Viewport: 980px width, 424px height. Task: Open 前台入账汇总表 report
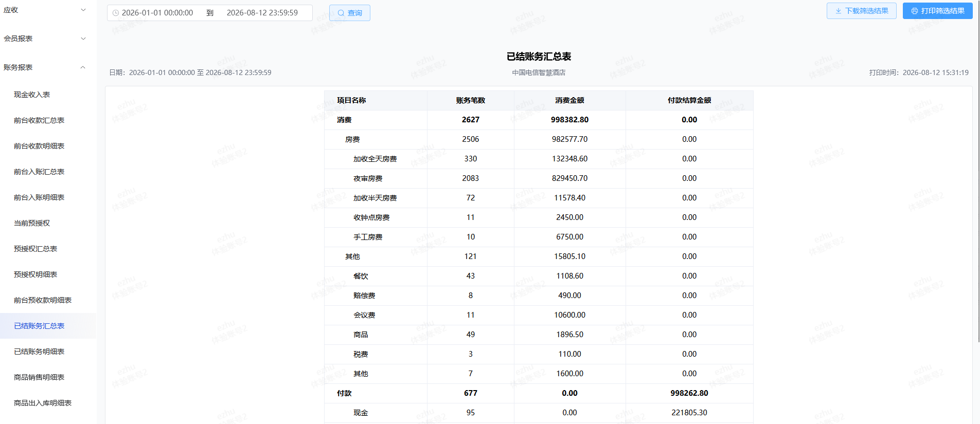coord(39,172)
